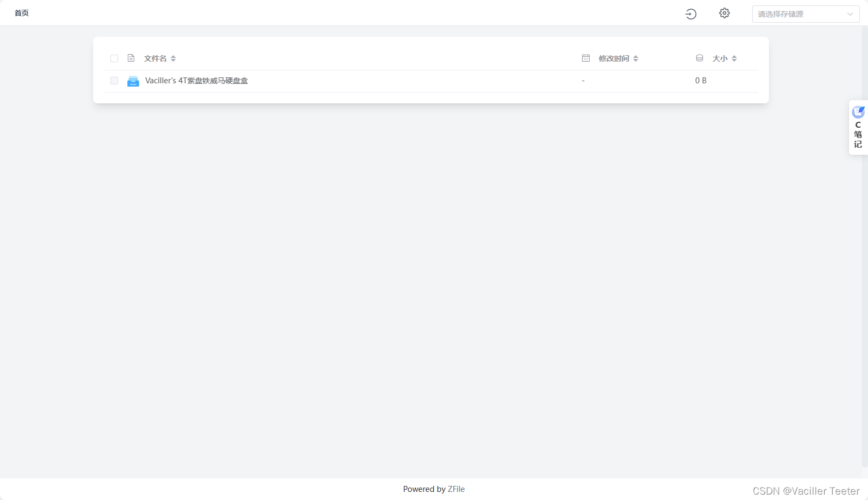Click sort arrows next to 大小
Viewport: 868px width, 500px height.
(x=734, y=58)
